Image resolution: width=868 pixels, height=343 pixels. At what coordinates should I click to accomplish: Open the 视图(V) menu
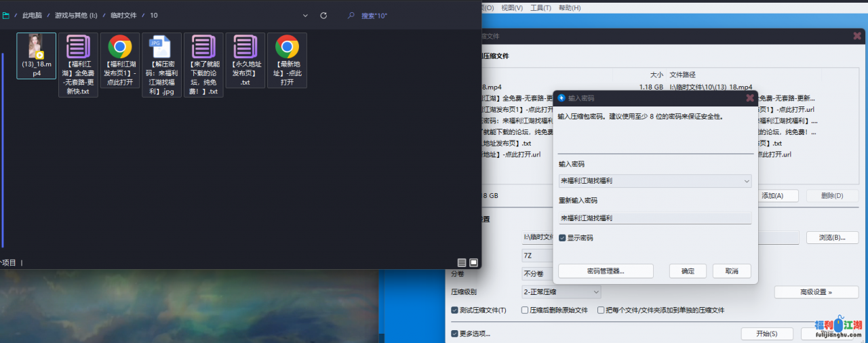point(512,7)
